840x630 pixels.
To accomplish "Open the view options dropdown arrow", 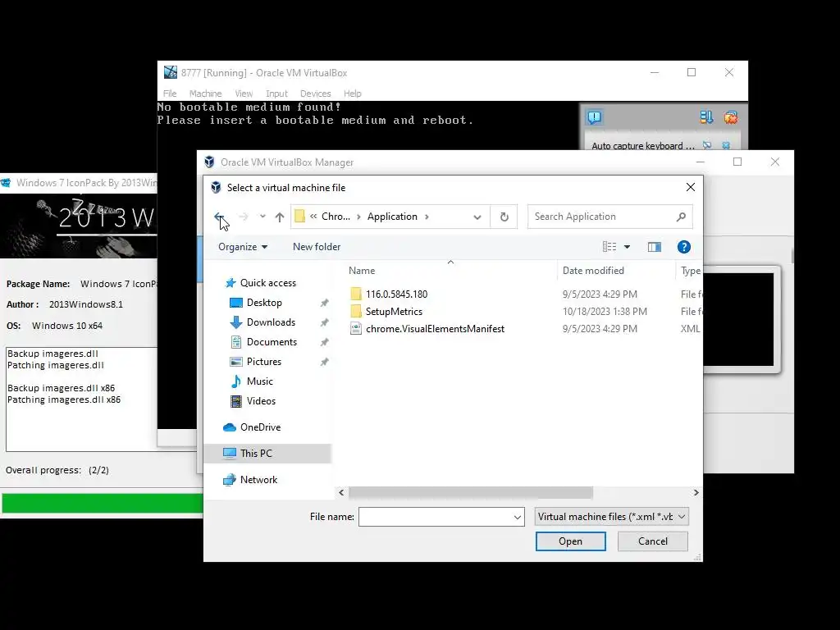I will click(x=628, y=247).
